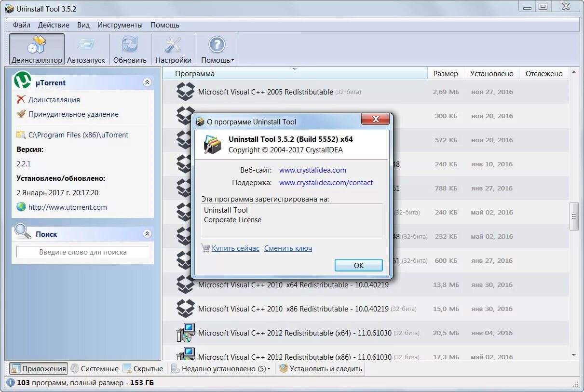Click Сменить ключ link

point(288,248)
